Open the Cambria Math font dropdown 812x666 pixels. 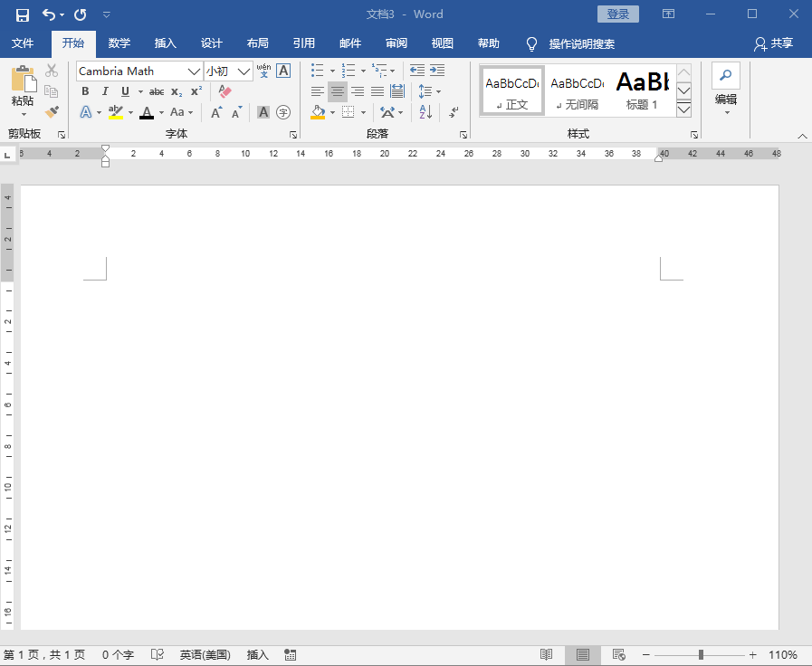pyautogui.click(x=195, y=71)
